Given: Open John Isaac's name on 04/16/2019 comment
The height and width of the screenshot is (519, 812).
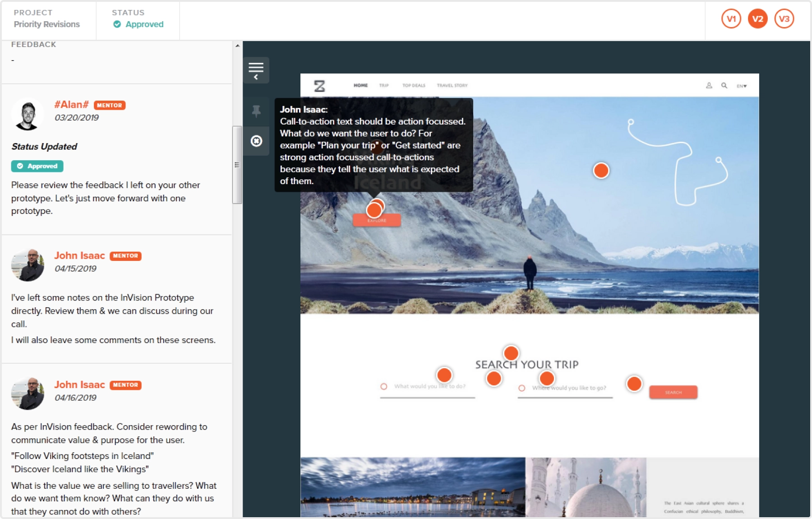Looking at the screenshot, I should 79,385.
